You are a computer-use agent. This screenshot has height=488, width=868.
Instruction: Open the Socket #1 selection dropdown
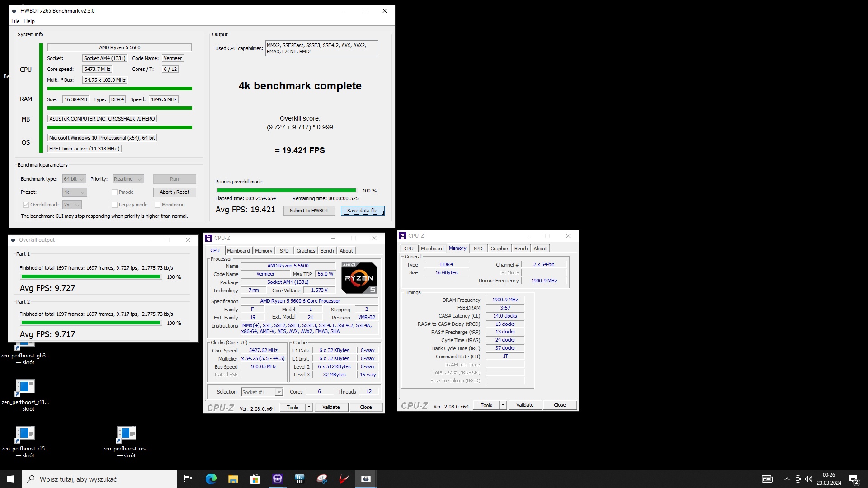(262, 392)
